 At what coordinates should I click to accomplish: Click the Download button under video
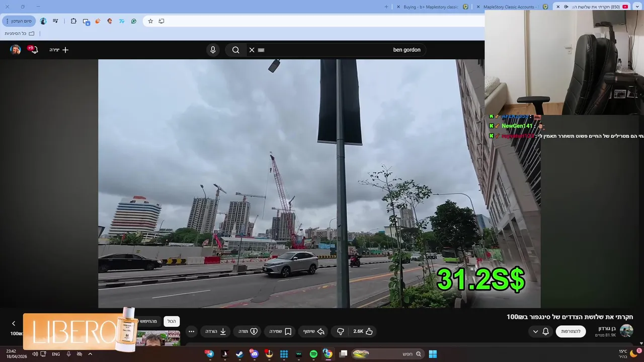point(216,331)
